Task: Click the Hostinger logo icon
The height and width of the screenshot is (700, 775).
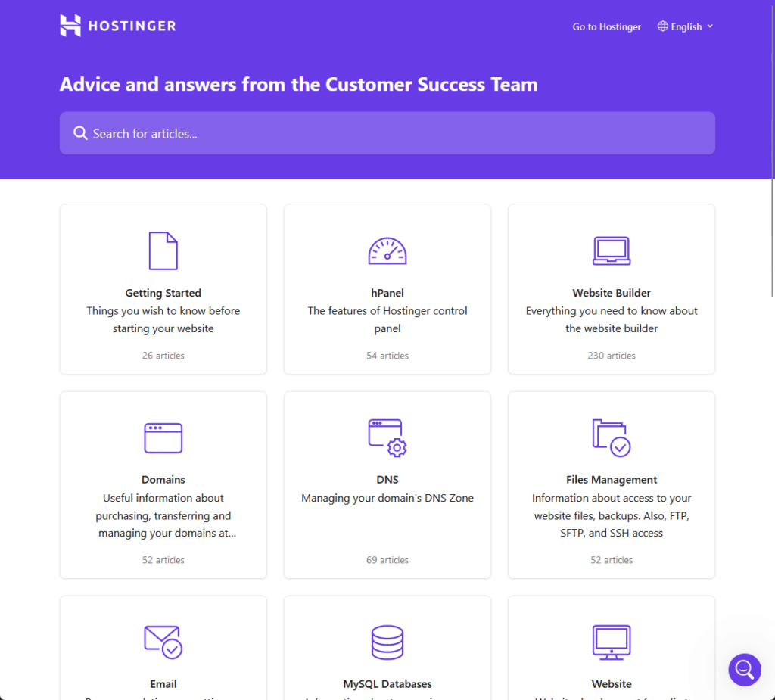Action: tap(70, 26)
